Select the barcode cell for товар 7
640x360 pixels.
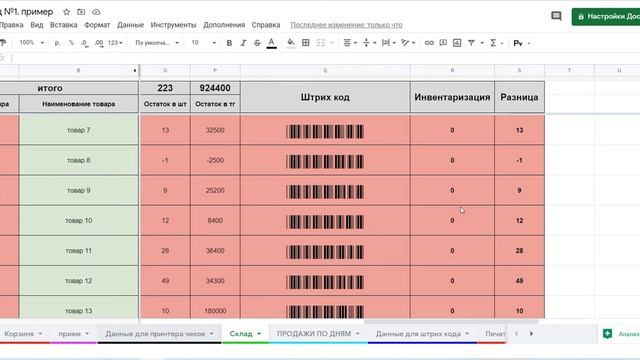(x=325, y=130)
